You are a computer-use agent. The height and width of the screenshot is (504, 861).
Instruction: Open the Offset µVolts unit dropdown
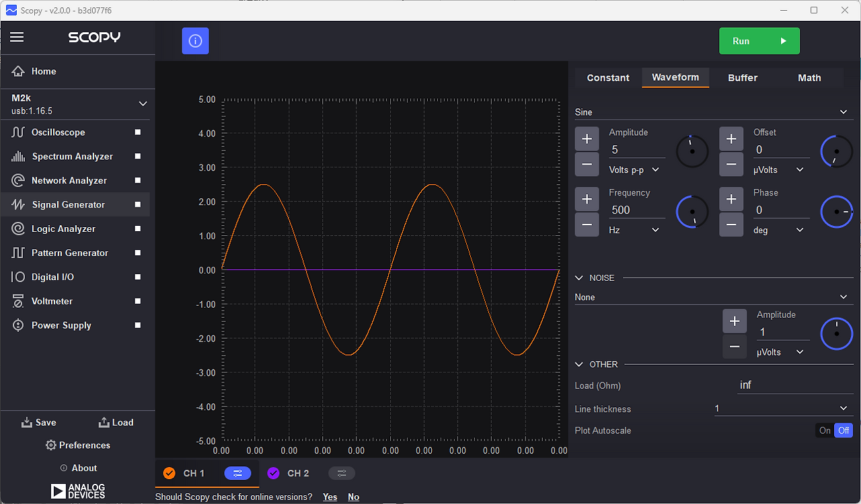pyautogui.click(x=779, y=170)
